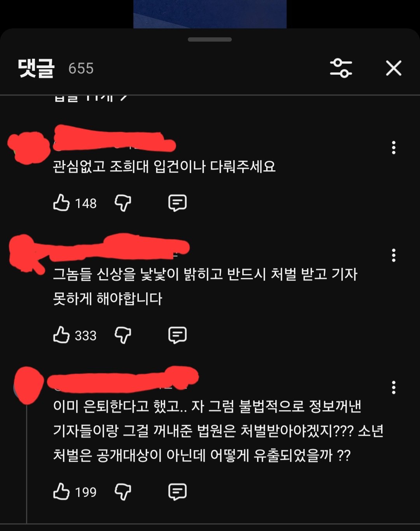Viewport: 420px width, 531px height.
Task: Reply to the 199-like comment
Action: (x=177, y=492)
